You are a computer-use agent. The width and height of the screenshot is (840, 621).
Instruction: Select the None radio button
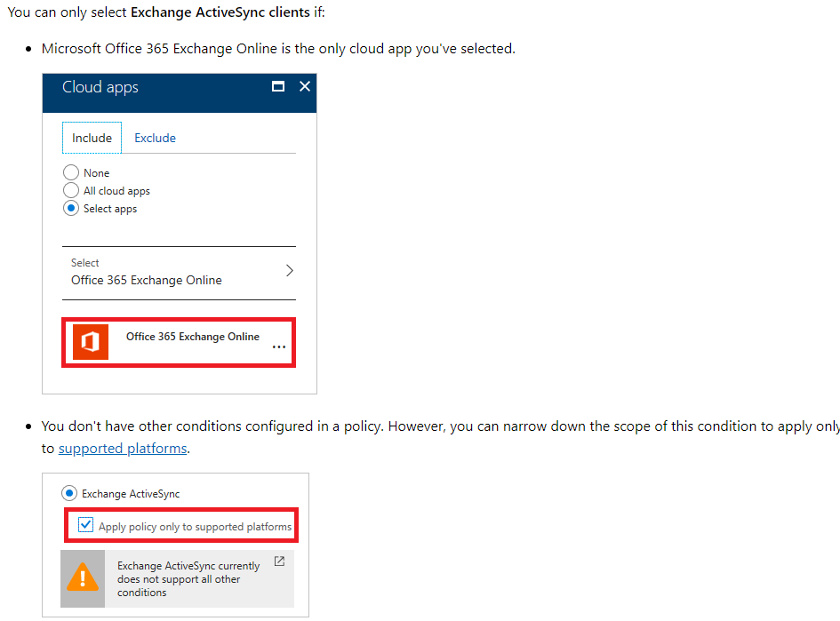pos(71,173)
